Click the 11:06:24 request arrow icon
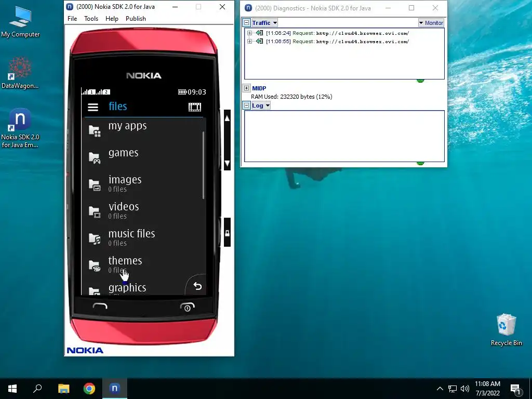Viewport: 532px width, 399px height. click(260, 33)
